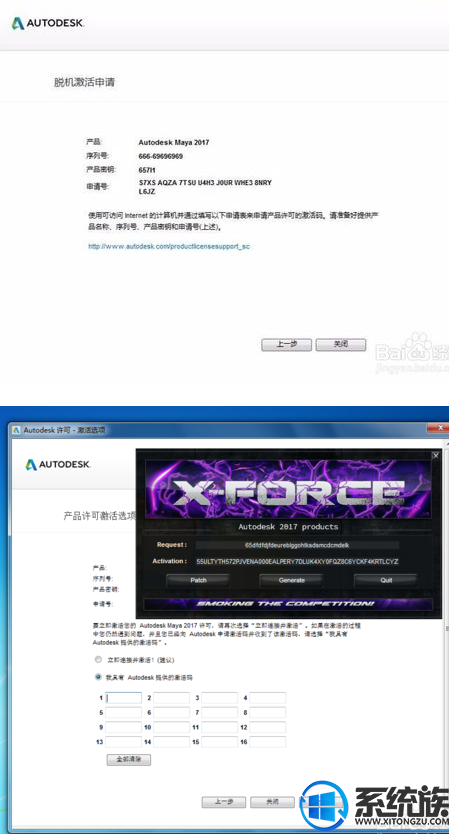Click the 上一步 button in the offline request page

click(286, 345)
